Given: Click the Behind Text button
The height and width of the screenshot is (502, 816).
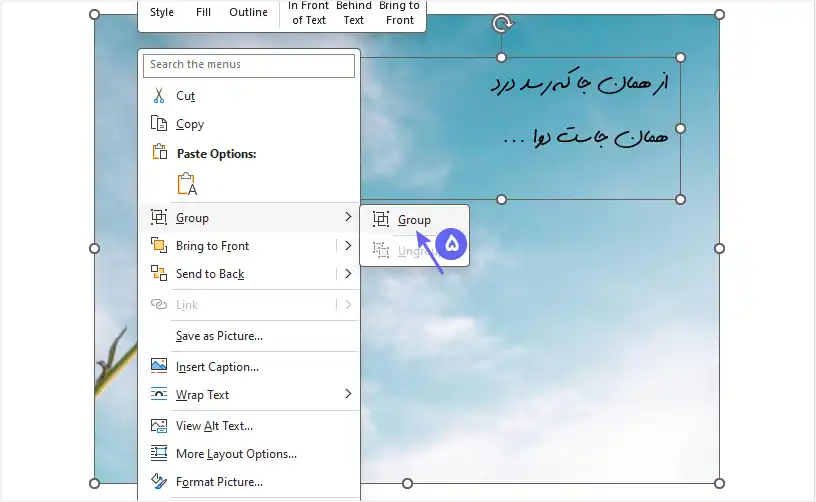Looking at the screenshot, I should click(x=354, y=13).
